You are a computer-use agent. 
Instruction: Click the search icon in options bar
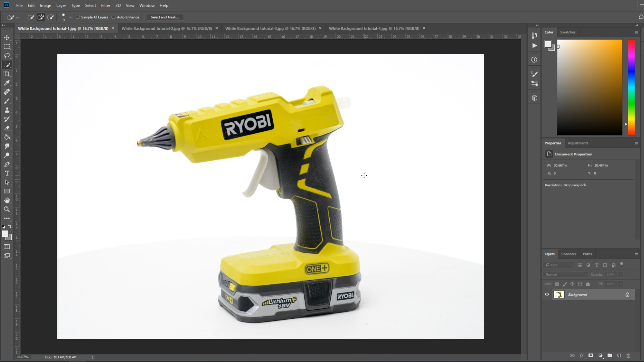(640, 17)
